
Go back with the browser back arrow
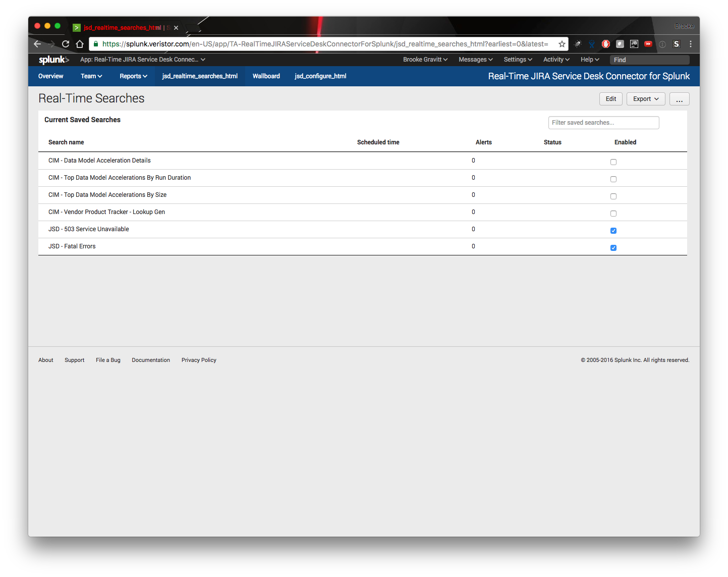coord(37,44)
